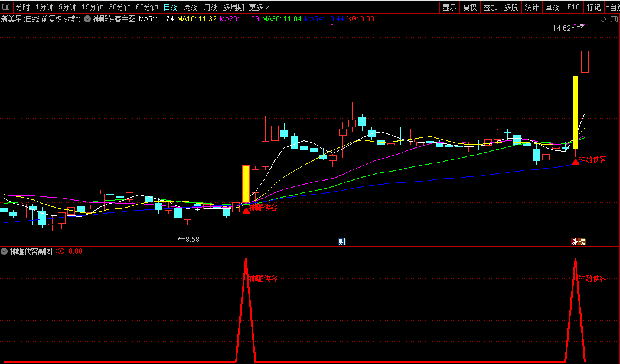Click the 标记 mark button

click(x=593, y=7)
